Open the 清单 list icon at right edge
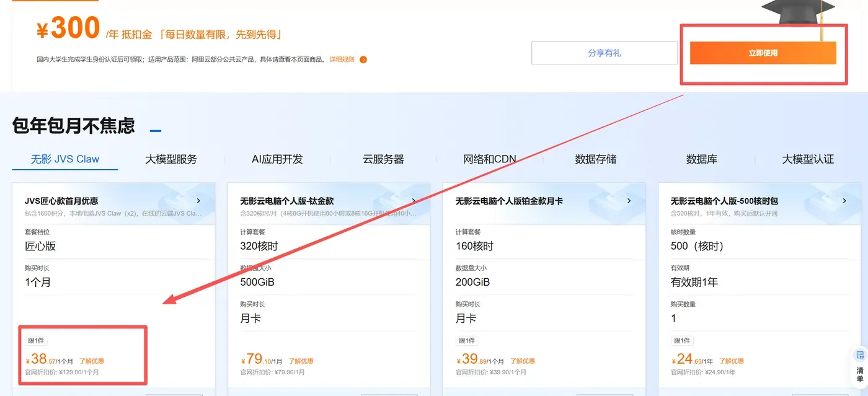 859,366
